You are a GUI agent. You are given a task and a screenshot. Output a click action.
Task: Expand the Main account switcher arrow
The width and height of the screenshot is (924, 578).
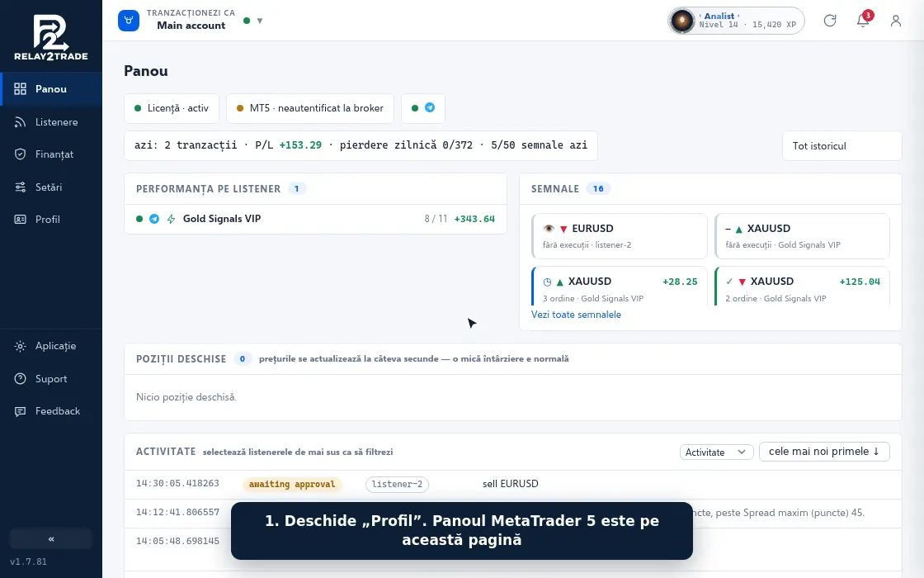click(x=260, y=21)
